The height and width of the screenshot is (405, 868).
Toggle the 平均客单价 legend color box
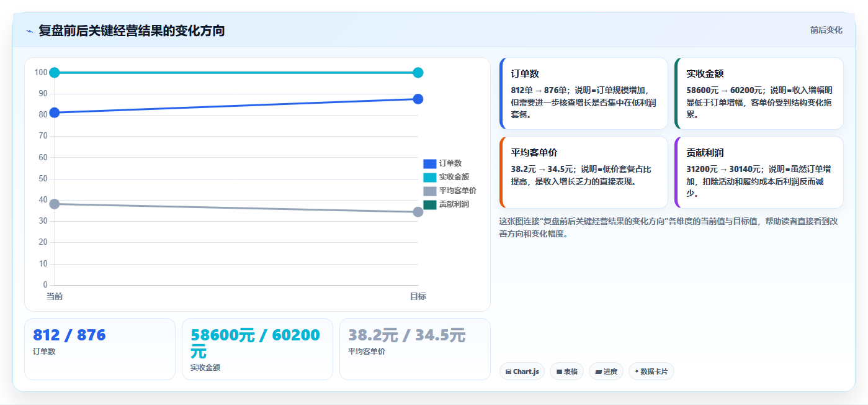pos(429,191)
